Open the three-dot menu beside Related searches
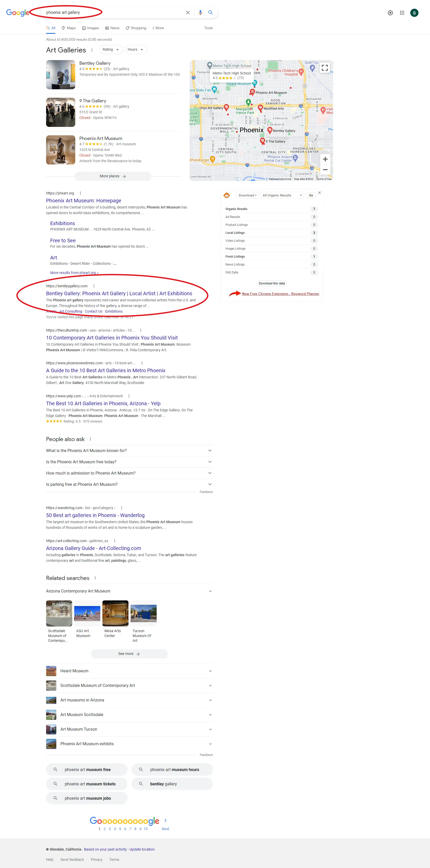 pos(95,578)
